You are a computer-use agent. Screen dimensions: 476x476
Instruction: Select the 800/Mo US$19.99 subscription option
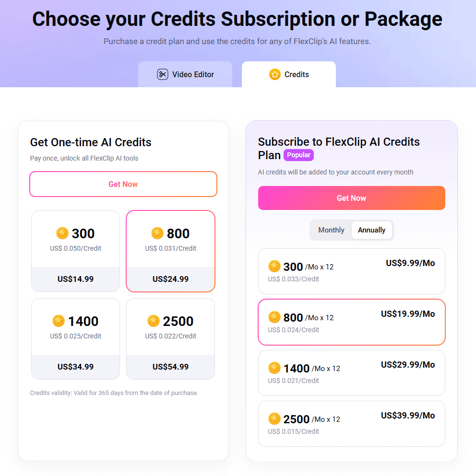351,322
